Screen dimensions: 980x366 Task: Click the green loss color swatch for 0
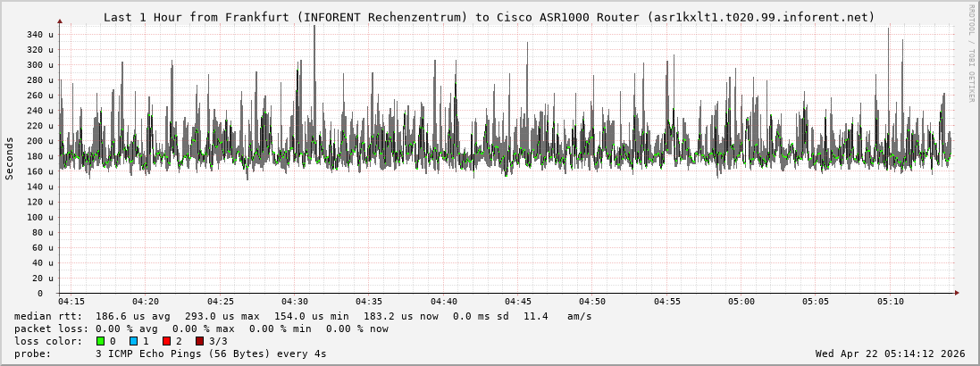click(101, 341)
